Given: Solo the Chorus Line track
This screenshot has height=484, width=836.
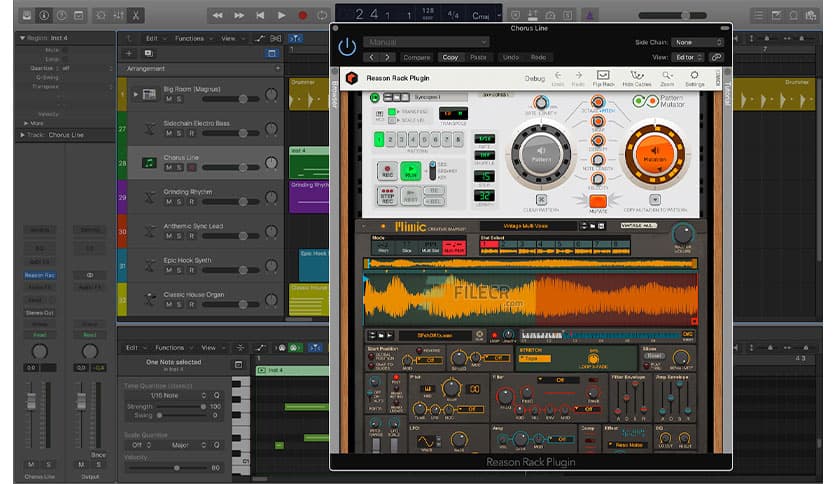Looking at the screenshot, I should pos(179,167).
